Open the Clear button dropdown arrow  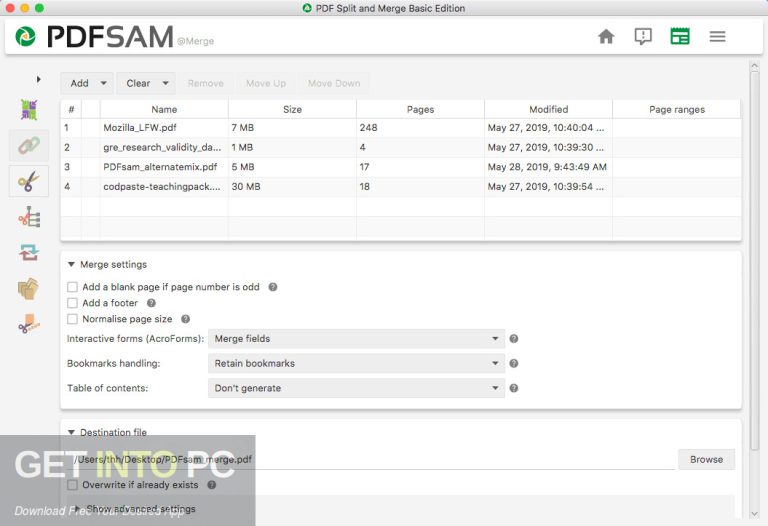click(166, 83)
